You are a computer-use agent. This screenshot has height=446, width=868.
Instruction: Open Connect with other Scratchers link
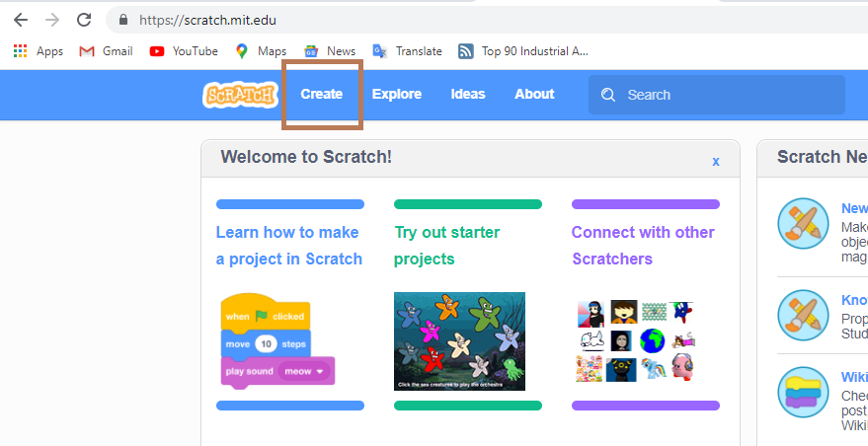point(643,246)
